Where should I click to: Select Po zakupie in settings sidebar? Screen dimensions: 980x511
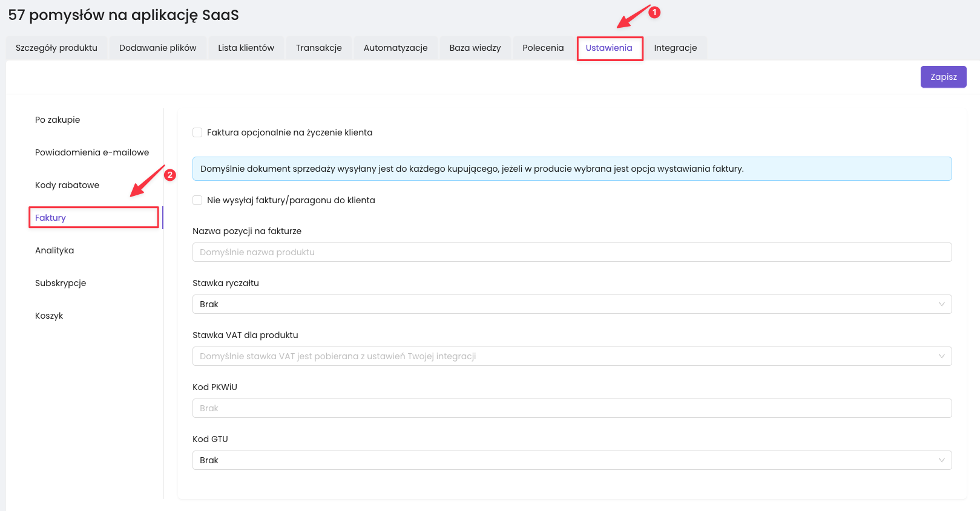pyautogui.click(x=58, y=120)
